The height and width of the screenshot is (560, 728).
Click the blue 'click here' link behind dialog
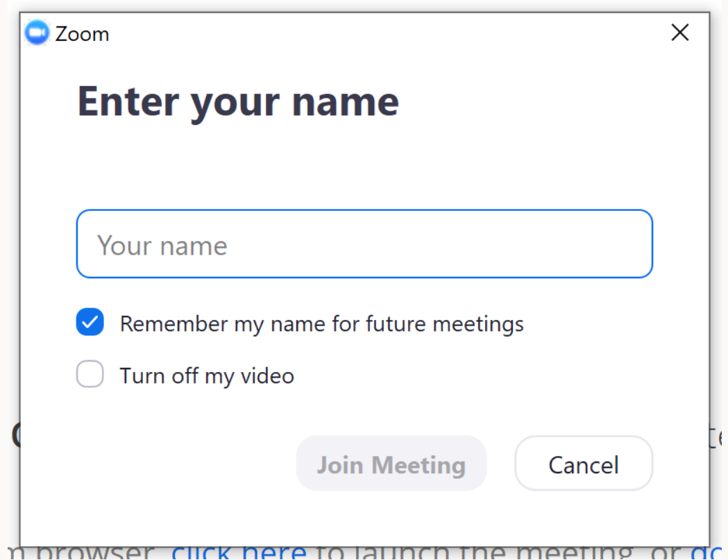239,552
